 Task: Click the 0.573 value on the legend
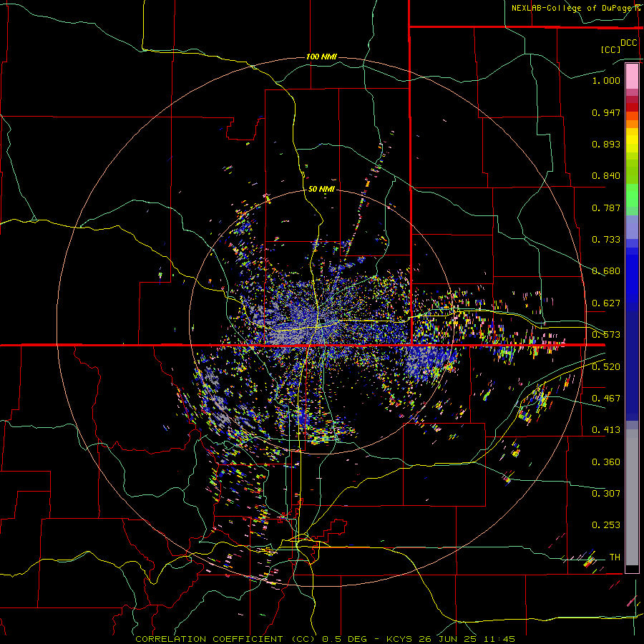pos(606,335)
